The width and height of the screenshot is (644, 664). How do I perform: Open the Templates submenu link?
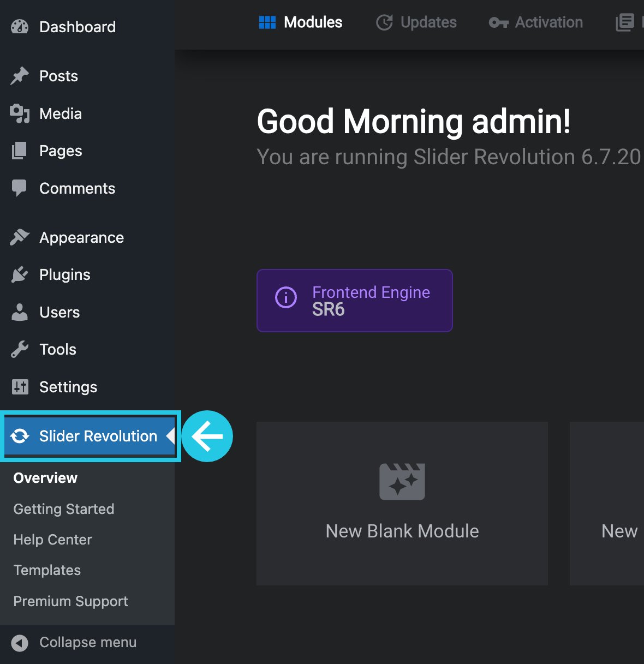click(x=47, y=570)
